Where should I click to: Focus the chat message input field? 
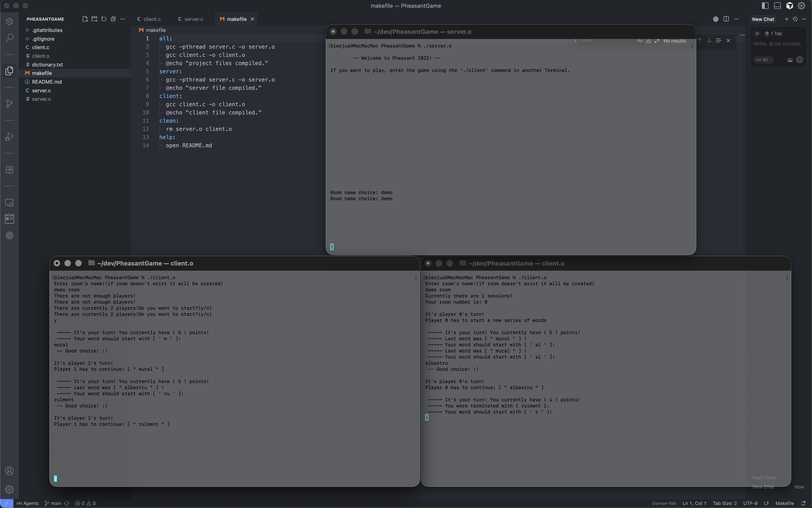778,44
